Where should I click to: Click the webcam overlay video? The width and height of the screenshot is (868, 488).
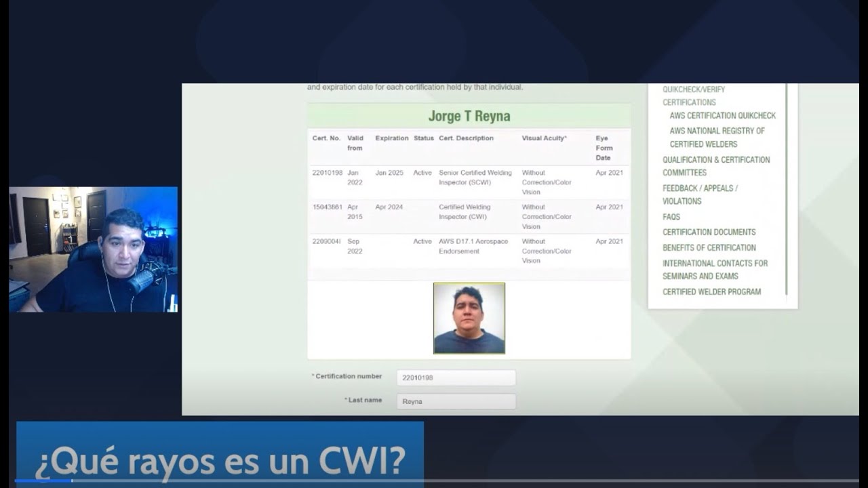[94, 249]
